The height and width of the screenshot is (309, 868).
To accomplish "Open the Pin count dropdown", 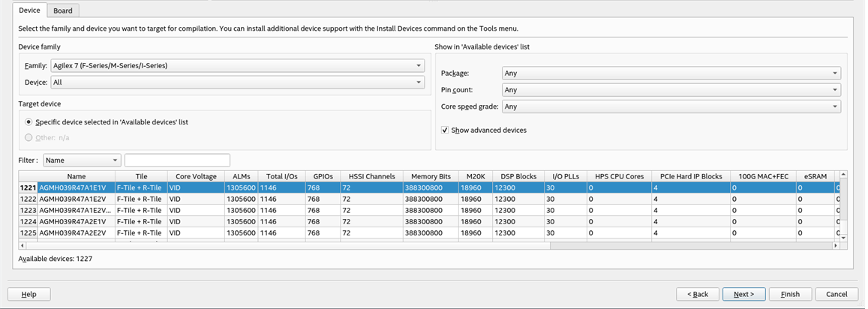I will [x=670, y=90].
